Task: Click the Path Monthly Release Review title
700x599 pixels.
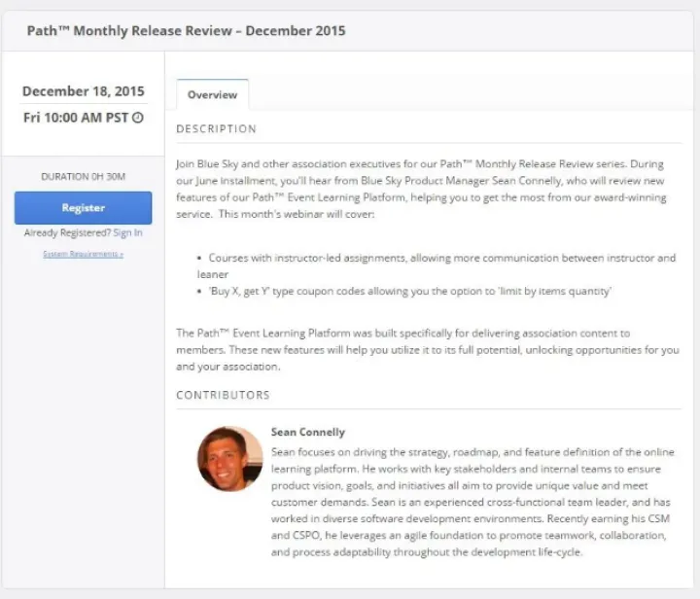Action: (186, 30)
